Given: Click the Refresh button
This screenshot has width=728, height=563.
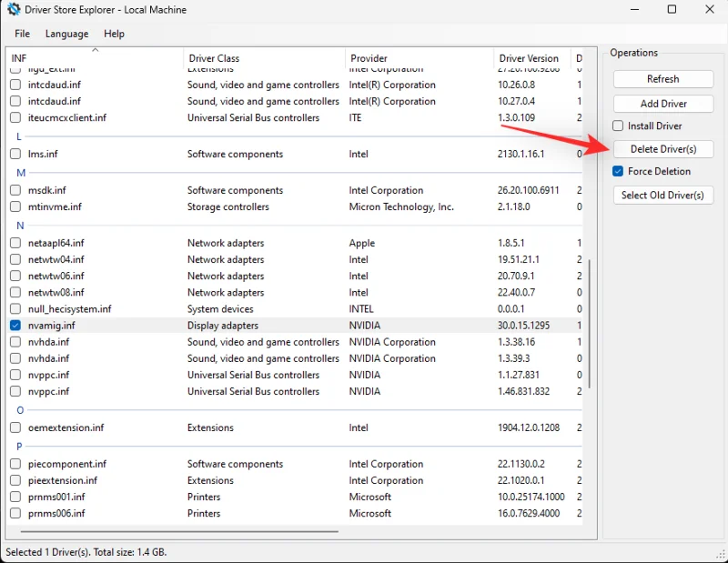Looking at the screenshot, I should click(x=662, y=79).
